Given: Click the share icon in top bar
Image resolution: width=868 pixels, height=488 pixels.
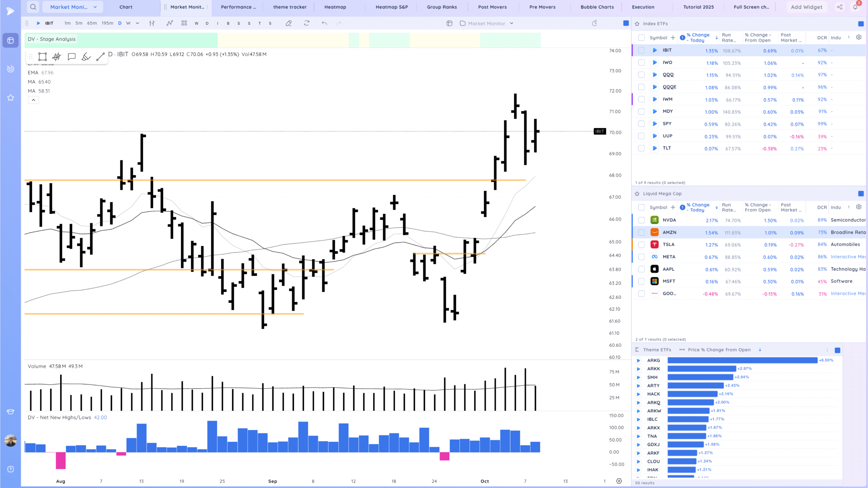Looking at the screenshot, I should [840, 7].
